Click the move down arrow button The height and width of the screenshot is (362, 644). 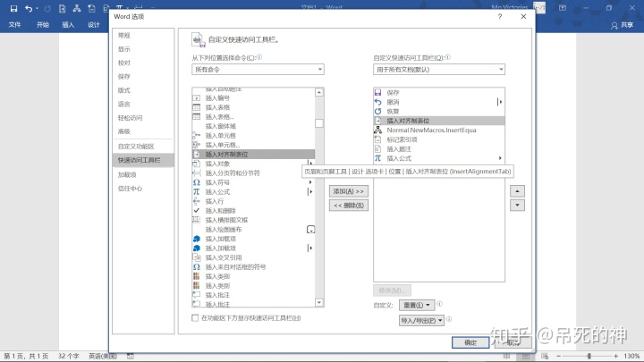[517, 206]
